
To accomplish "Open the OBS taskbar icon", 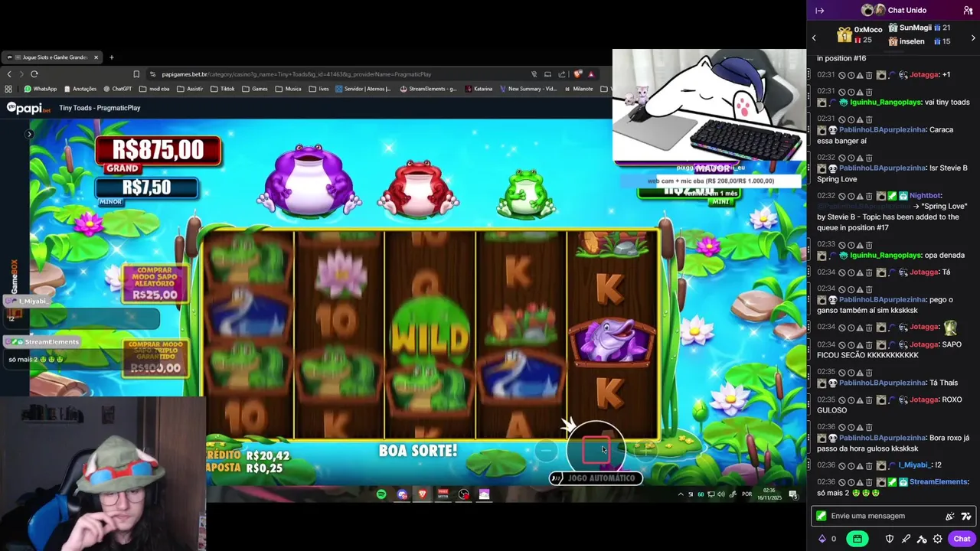I will click(x=463, y=494).
